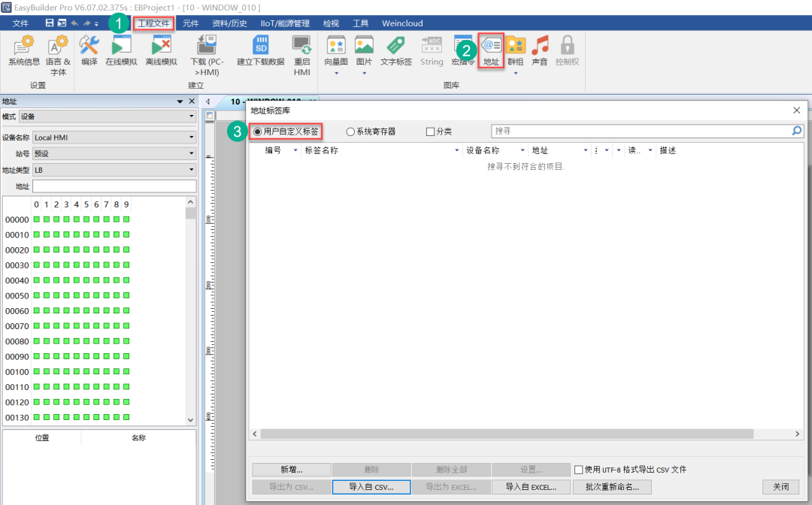Screen dimensions: 812x505
Task: Open address panel options arrow
Action: 180,101
